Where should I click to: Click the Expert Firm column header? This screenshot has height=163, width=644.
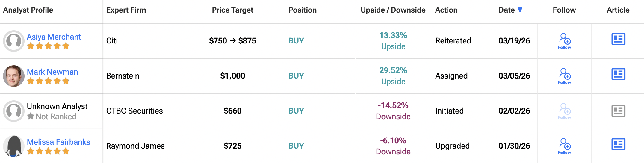tap(126, 10)
